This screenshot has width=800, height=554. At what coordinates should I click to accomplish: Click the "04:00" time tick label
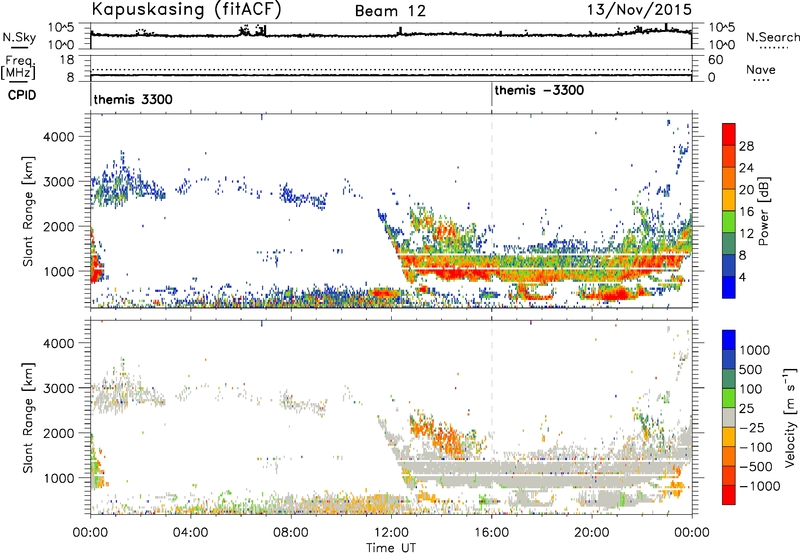click(190, 533)
